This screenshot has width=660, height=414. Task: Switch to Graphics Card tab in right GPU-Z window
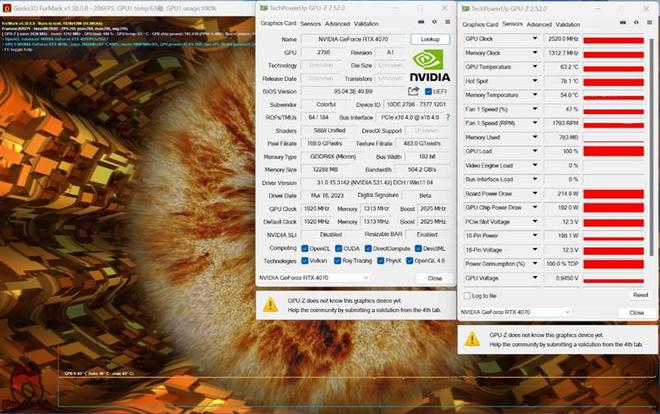tap(480, 24)
